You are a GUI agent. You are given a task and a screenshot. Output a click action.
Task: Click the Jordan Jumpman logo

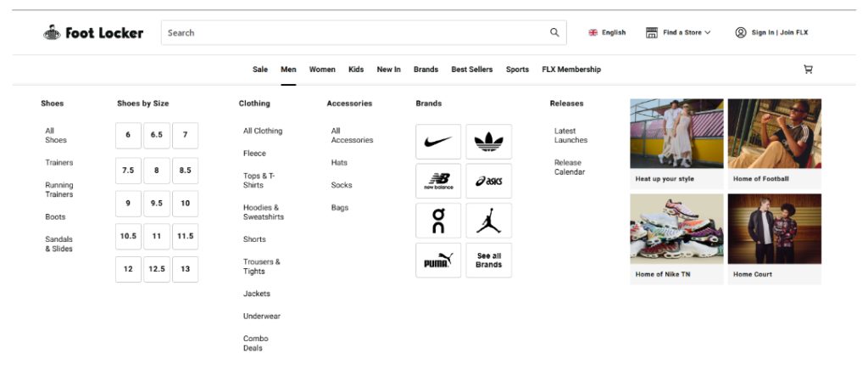pos(488,221)
